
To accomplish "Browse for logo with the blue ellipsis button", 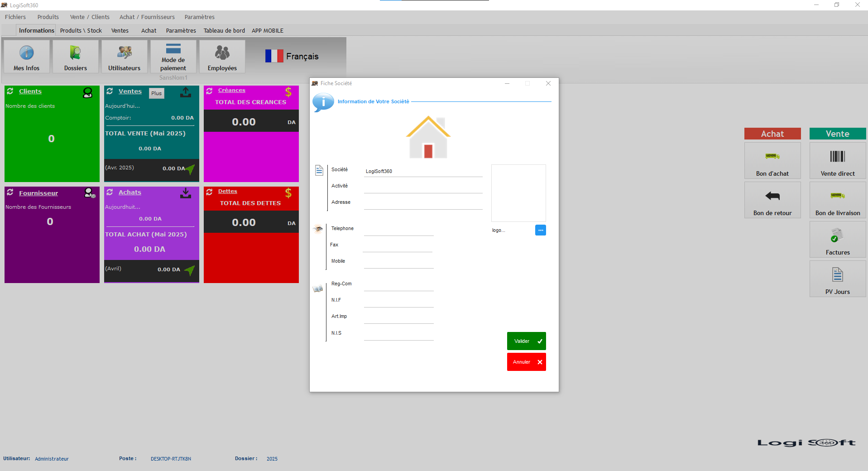I will point(540,230).
